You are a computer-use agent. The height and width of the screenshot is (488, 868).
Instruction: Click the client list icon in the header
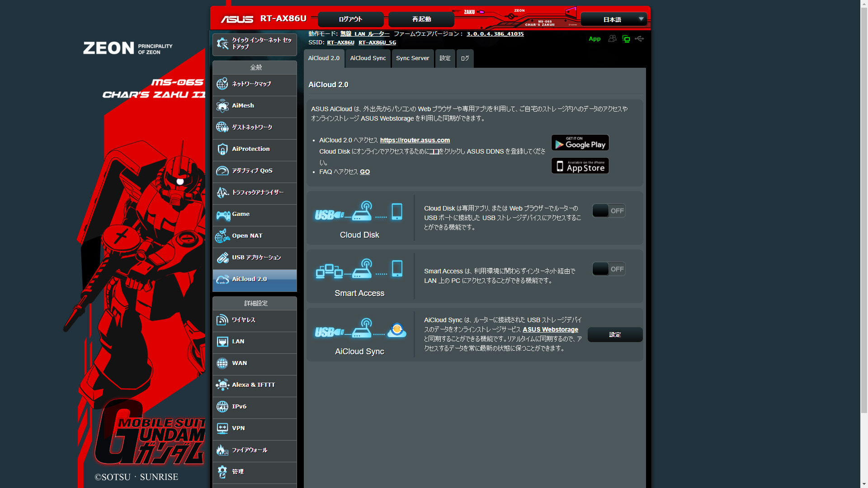(x=612, y=39)
